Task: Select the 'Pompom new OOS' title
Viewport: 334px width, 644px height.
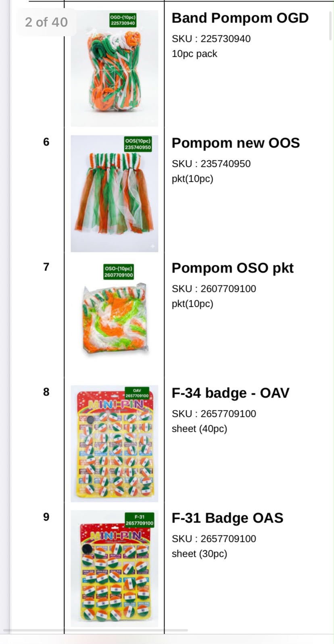Action: point(236,143)
